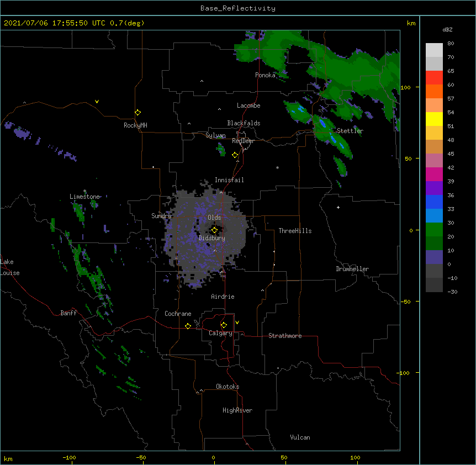Screen dimensions: 476x465
Task: Click the Limestone label
Action: pos(84,197)
